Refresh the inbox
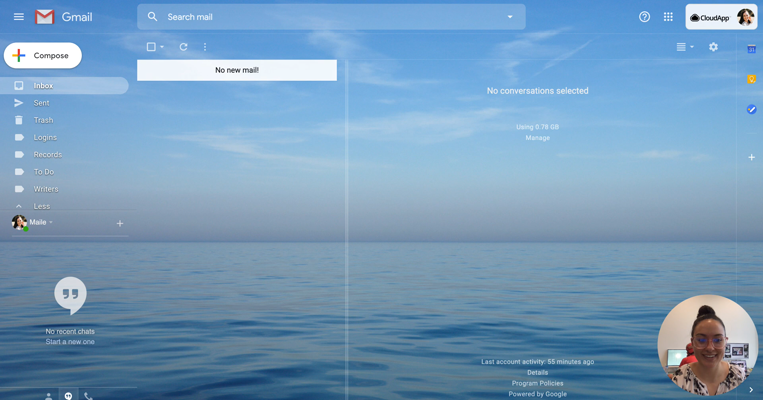763x400 pixels. tap(183, 47)
